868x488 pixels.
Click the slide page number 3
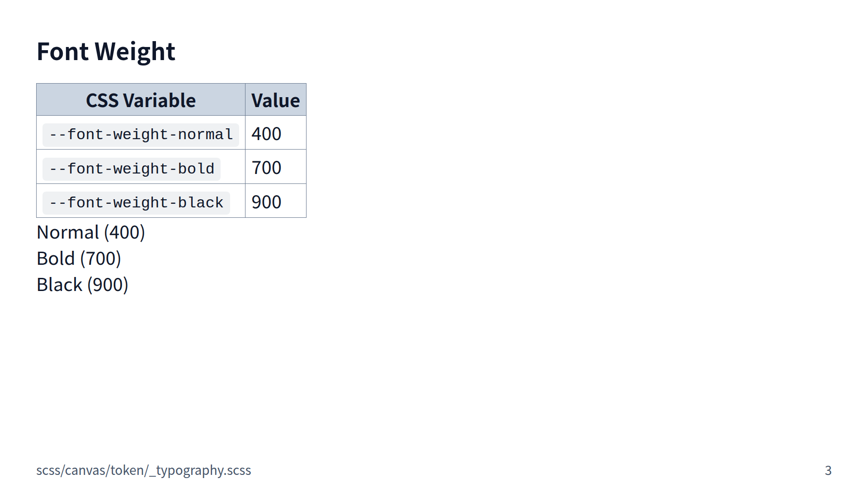point(828,470)
